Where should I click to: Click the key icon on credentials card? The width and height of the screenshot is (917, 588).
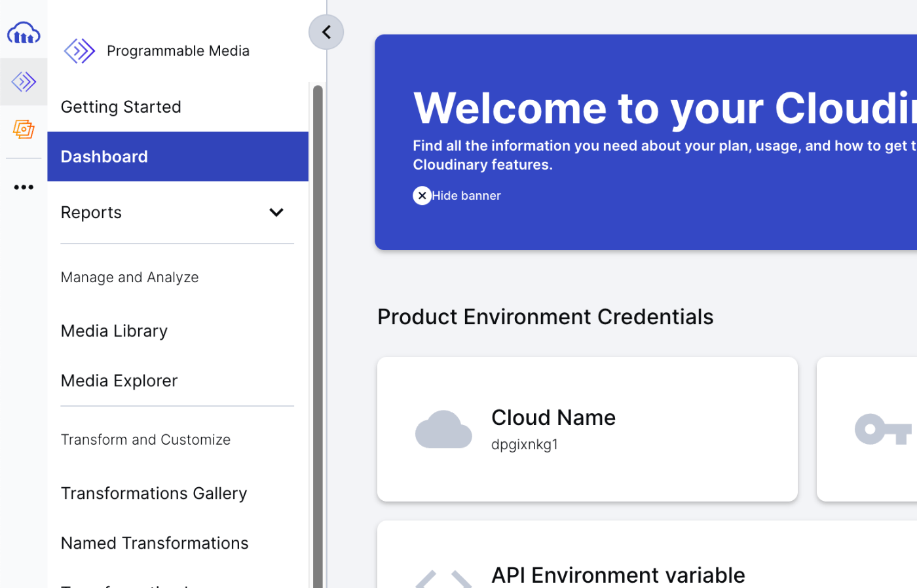click(884, 430)
